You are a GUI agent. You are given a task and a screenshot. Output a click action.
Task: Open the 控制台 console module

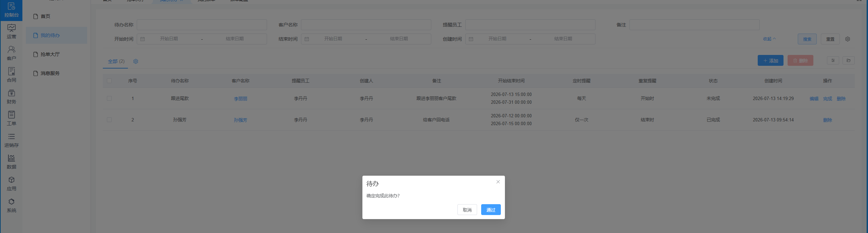click(x=11, y=10)
